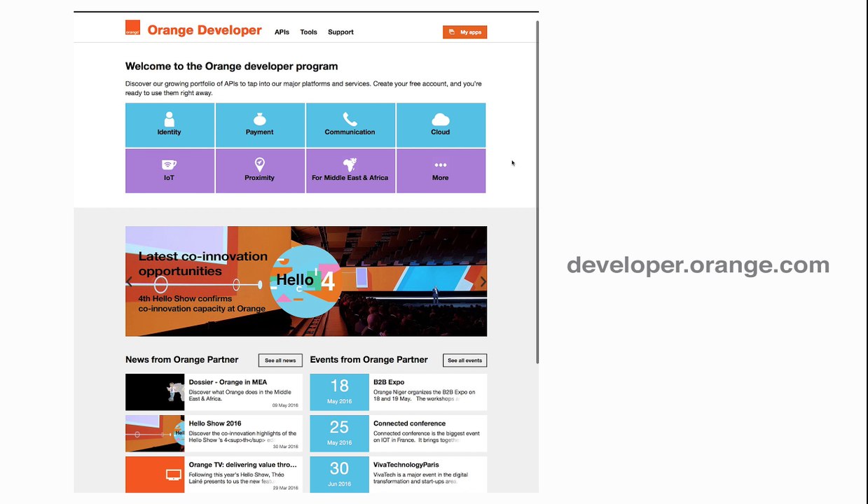Select the IoT cup tile

click(170, 171)
